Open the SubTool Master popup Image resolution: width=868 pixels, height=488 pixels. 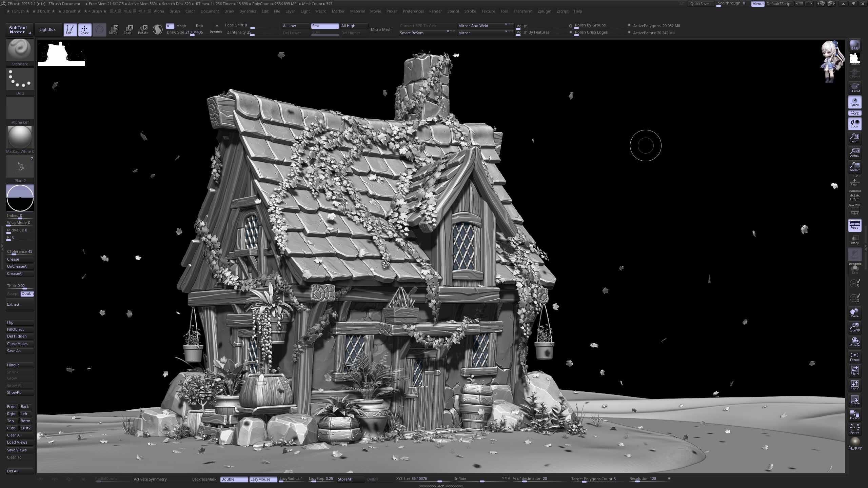(x=18, y=29)
